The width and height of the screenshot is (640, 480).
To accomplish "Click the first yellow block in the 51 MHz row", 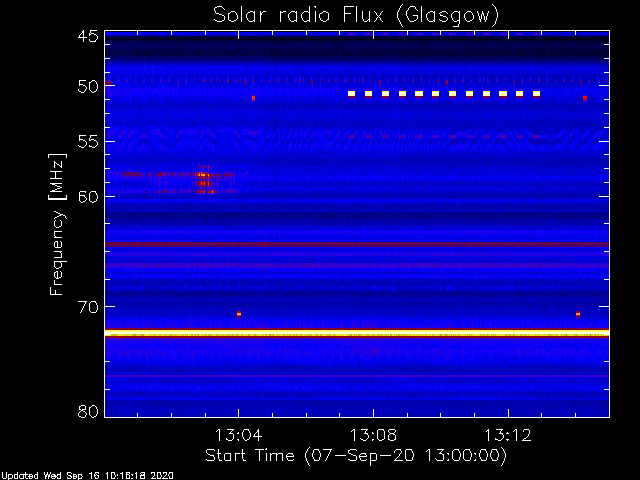I will click(x=351, y=94).
